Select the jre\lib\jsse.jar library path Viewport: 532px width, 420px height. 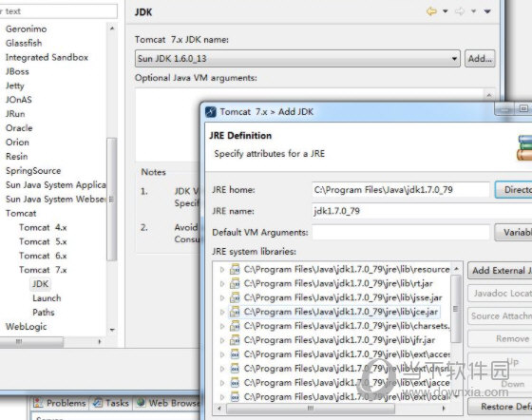pos(343,297)
